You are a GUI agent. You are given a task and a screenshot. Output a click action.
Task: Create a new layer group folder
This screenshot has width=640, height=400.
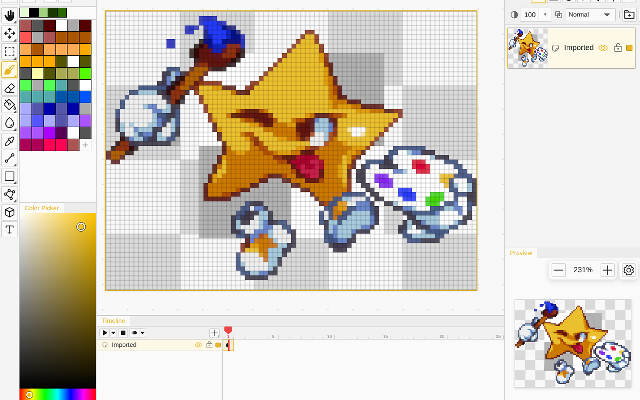[629, 15]
